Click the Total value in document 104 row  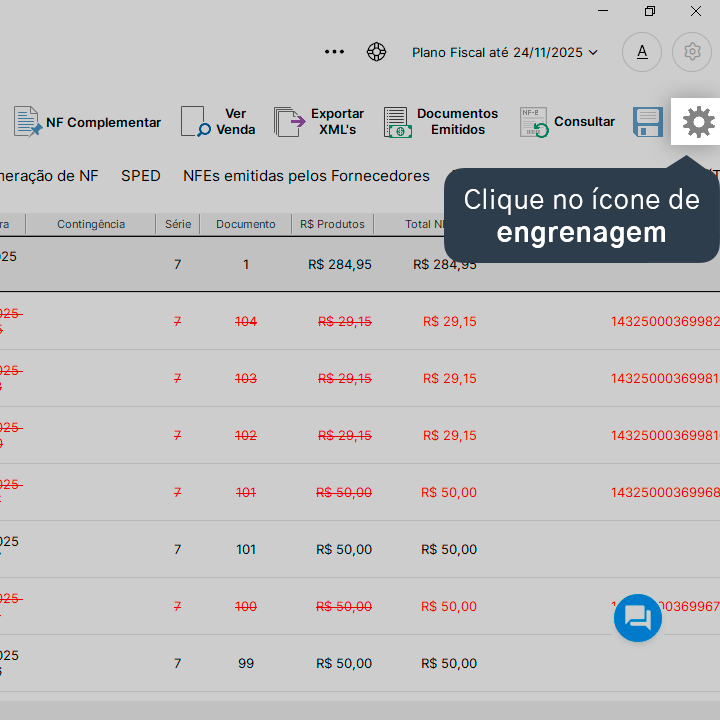pos(450,321)
